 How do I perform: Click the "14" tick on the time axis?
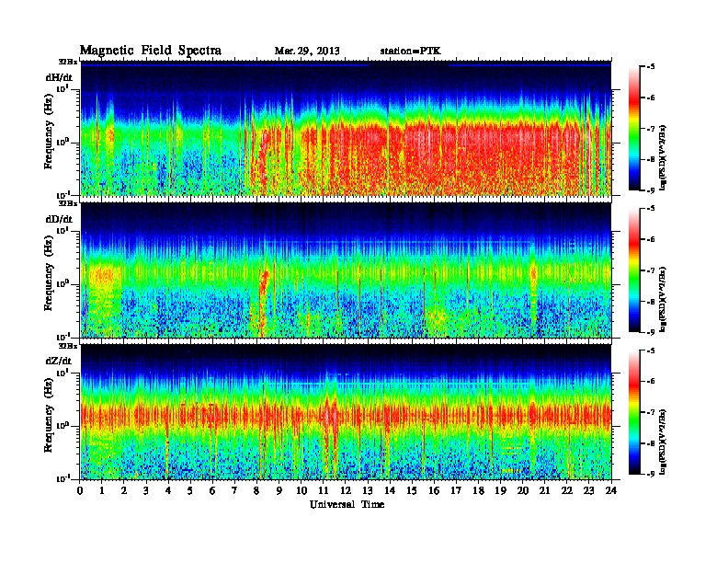[x=390, y=491]
